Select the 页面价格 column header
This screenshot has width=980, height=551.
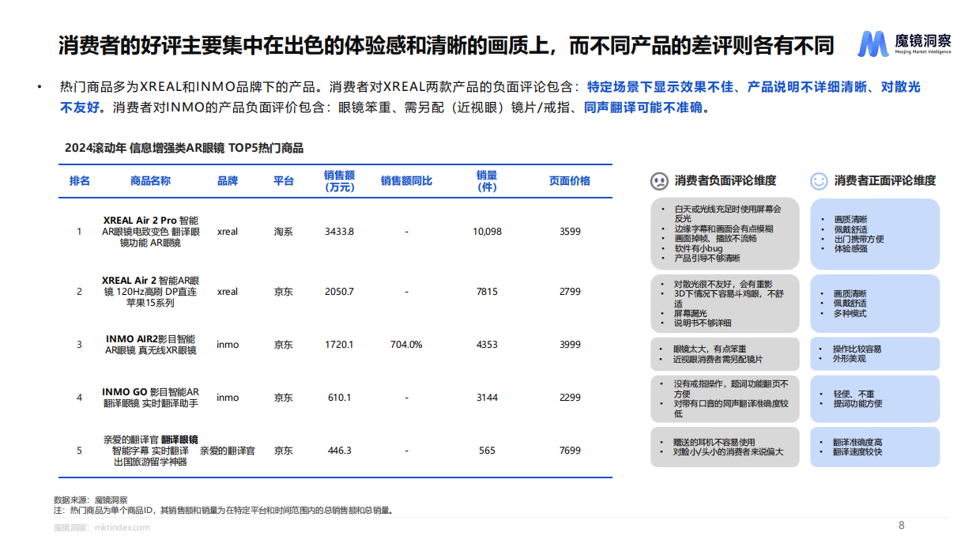pyautogui.click(x=570, y=181)
